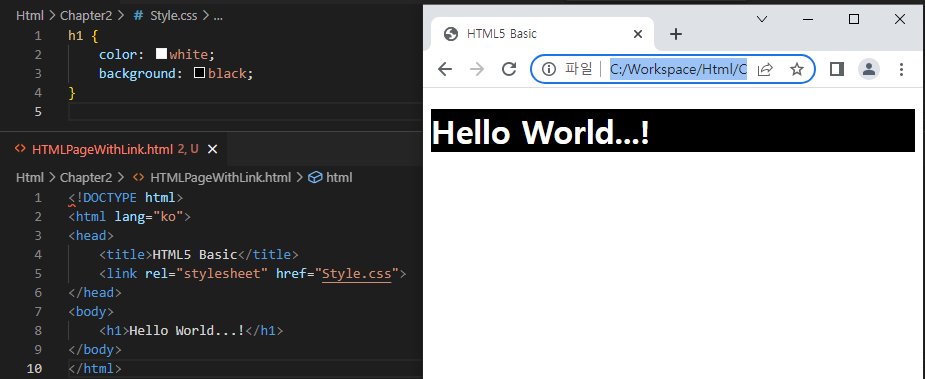Click the Chrome back arrow
The height and width of the screenshot is (379, 925).
click(445, 69)
